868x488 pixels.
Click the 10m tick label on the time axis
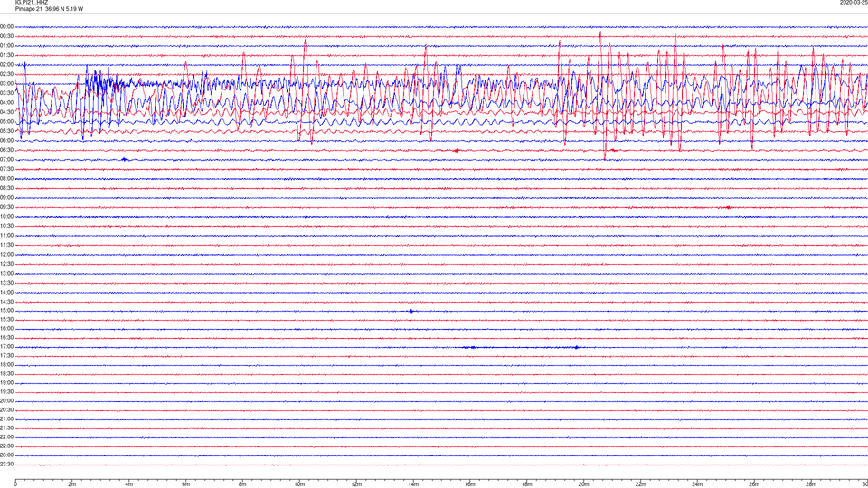tap(299, 484)
